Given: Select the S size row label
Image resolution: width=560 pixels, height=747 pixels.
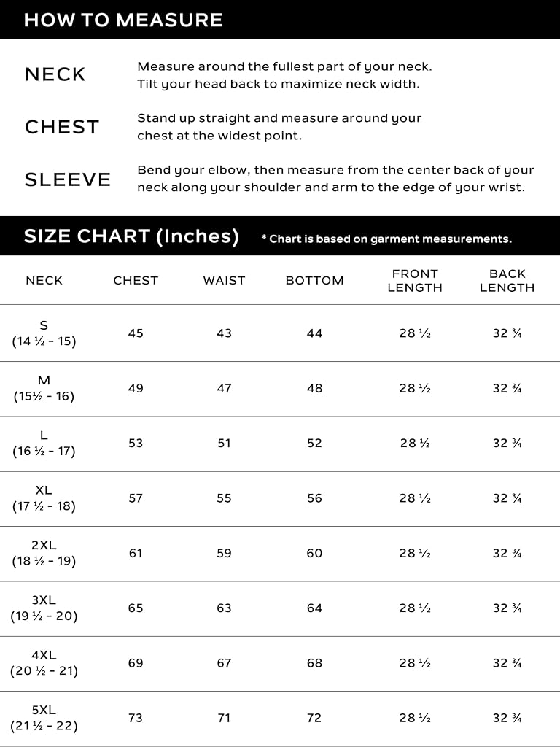Looking at the screenshot, I should click(44, 333).
